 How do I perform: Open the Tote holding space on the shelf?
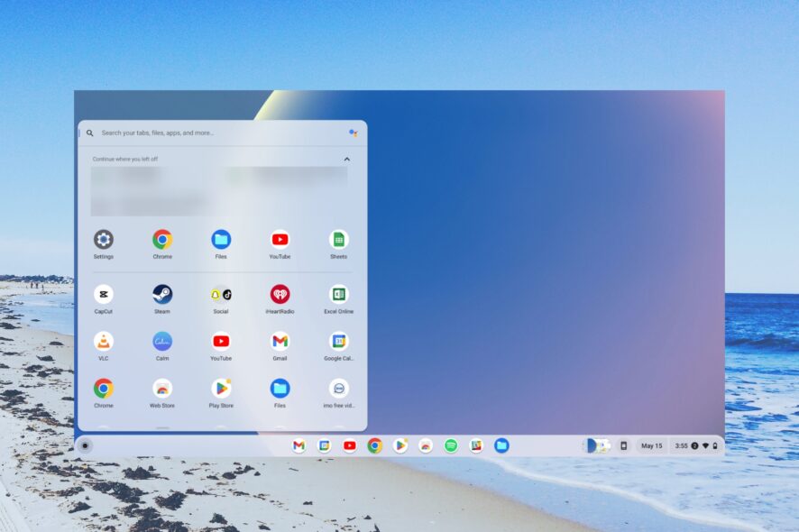[597, 445]
